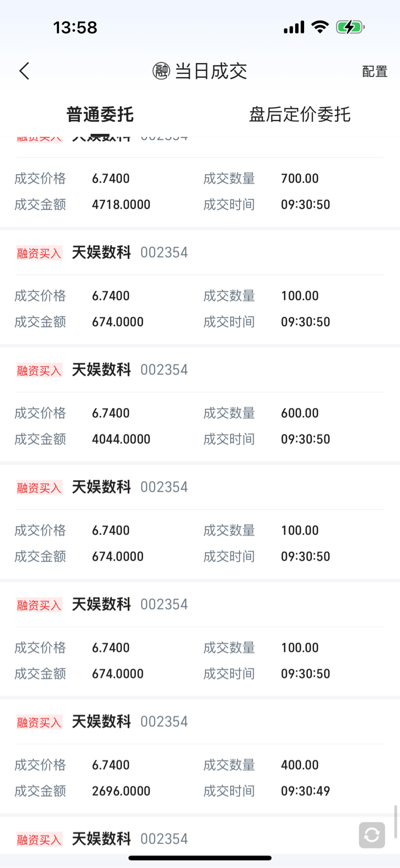Tap the back arrow icon

[24, 71]
